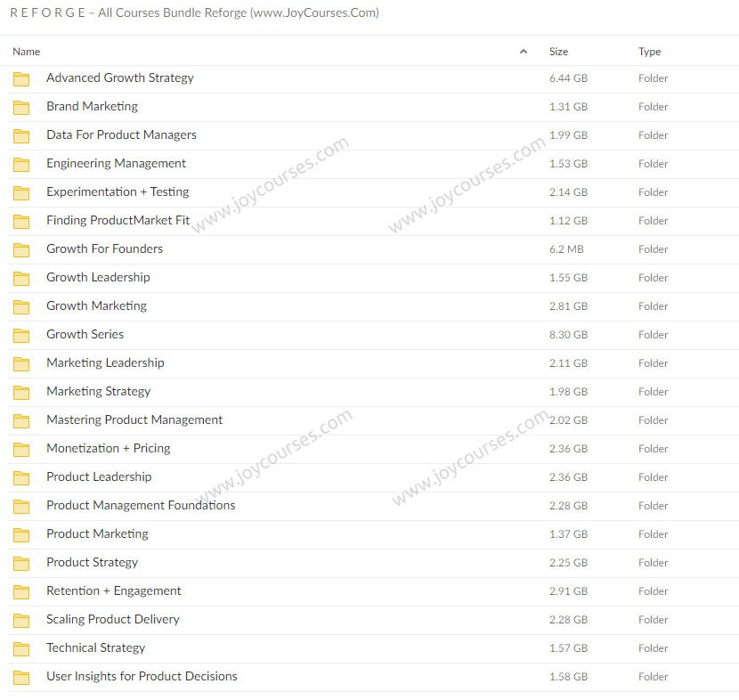Click the Brand Marketing folder icon
Image resolution: width=739 pixels, height=700 pixels.
point(21,108)
